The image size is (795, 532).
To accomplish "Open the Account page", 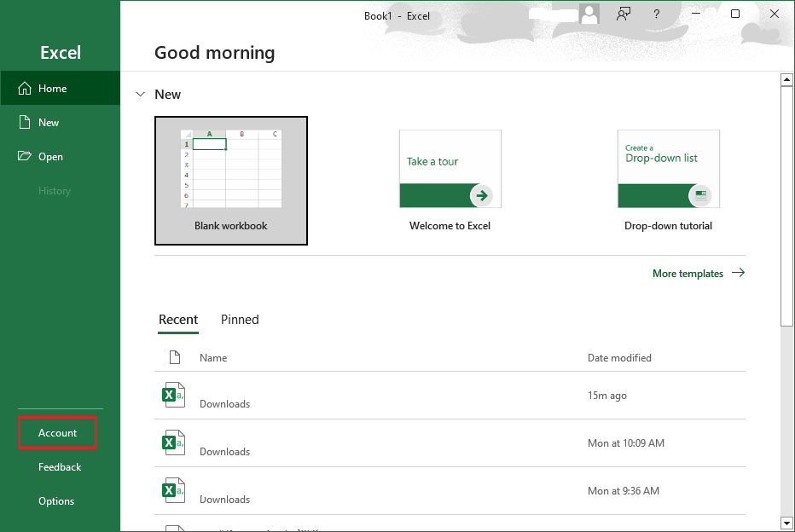I will coord(58,433).
